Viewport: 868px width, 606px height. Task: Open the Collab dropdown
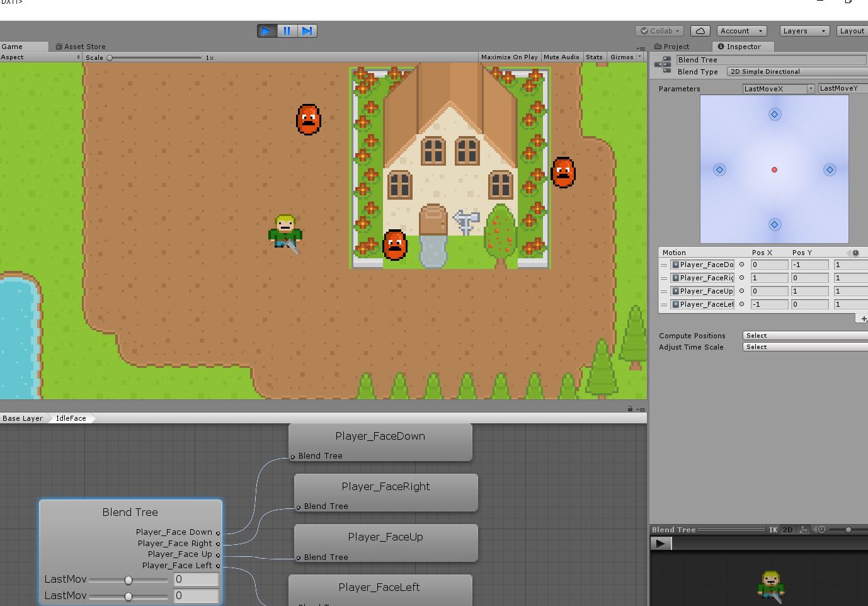coord(660,31)
